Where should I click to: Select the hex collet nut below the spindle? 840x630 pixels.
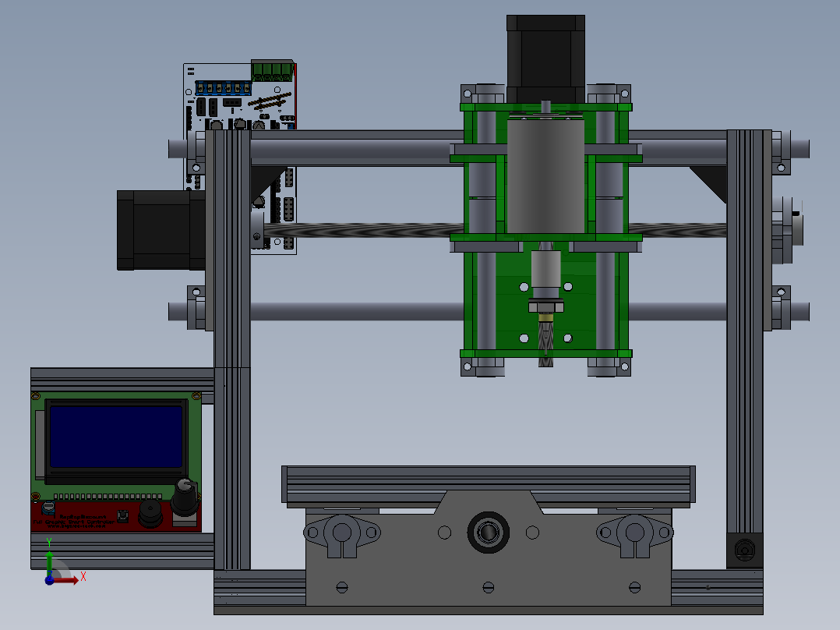545,306
